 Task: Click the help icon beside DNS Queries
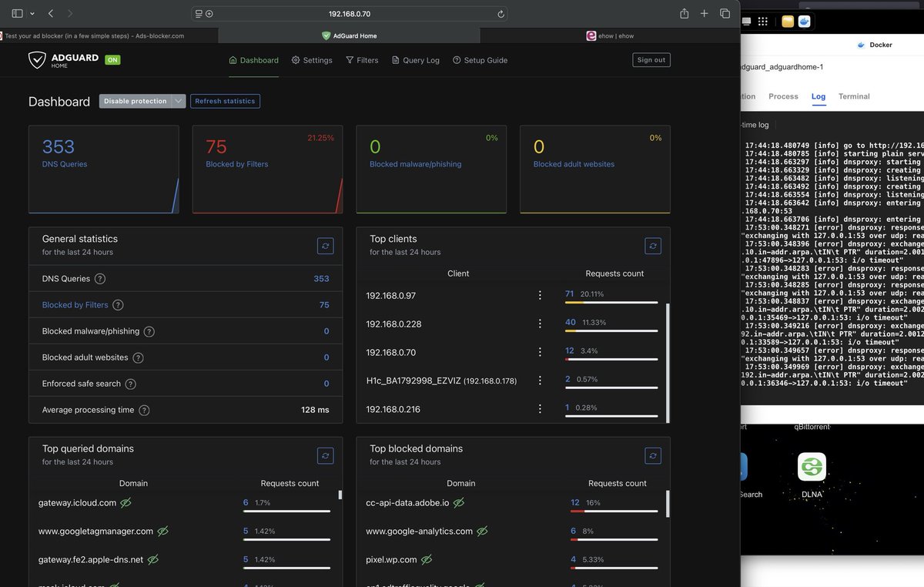pyautogui.click(x=100, y=279)
